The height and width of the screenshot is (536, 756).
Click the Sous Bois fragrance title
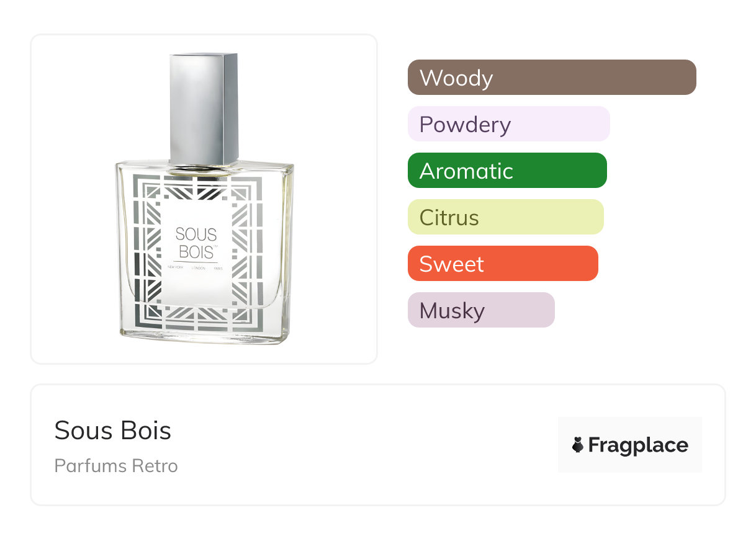[112, 431]
